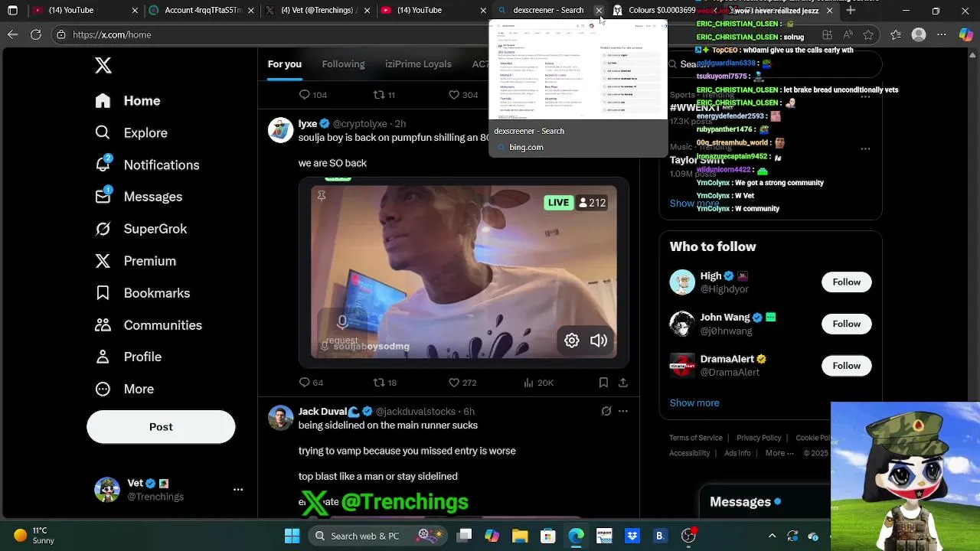Open the tab actions menu in Edge

coord(13,11)
